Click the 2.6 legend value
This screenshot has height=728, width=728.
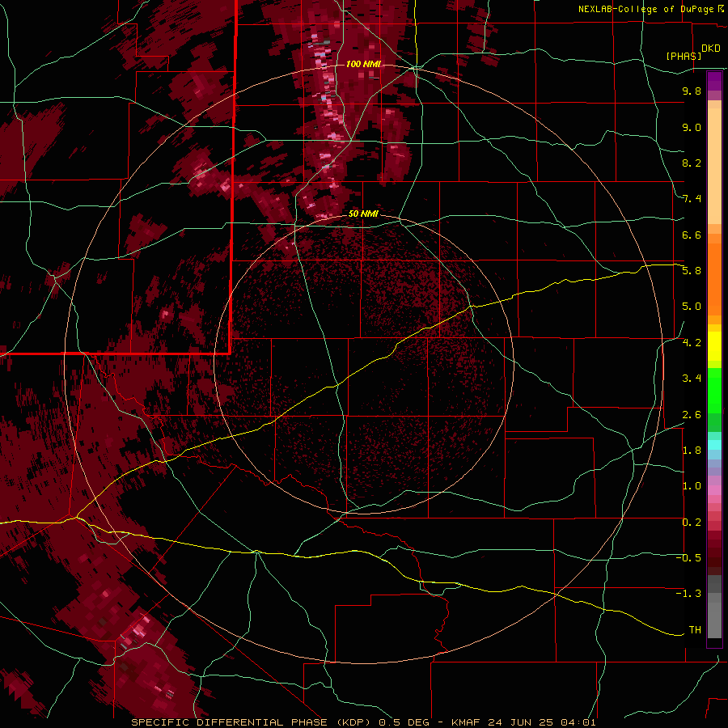coord(692,415)
